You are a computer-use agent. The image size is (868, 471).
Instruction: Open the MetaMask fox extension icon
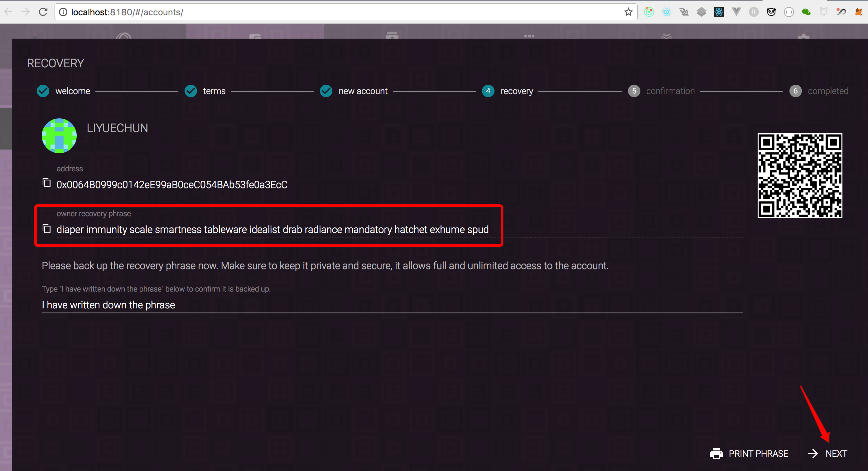click(x=859, y=12)
